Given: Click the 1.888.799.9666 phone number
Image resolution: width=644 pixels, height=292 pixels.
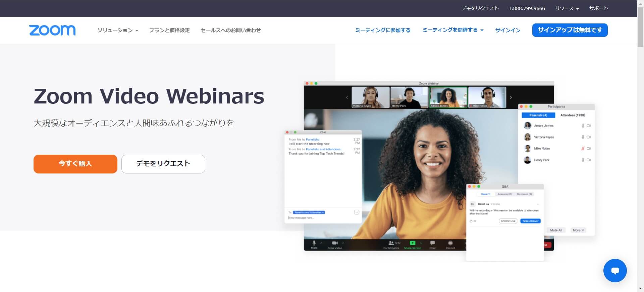Looking at the screenshot, I should (527, 8).
